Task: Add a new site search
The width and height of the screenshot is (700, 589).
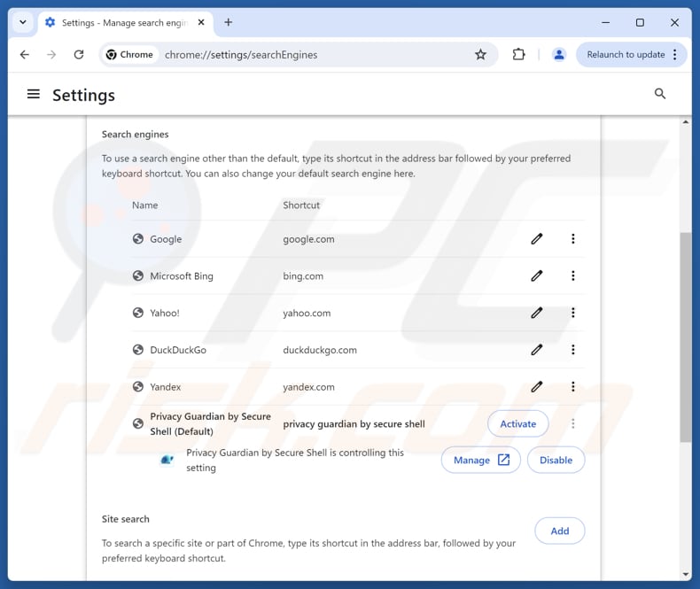Action: [560, 531]
